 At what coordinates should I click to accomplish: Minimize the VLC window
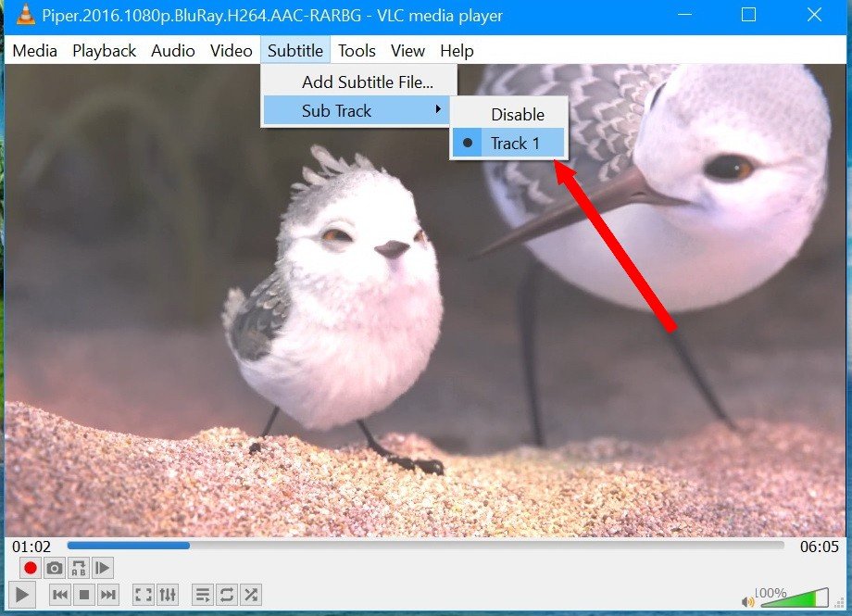(x=684, y=15)
